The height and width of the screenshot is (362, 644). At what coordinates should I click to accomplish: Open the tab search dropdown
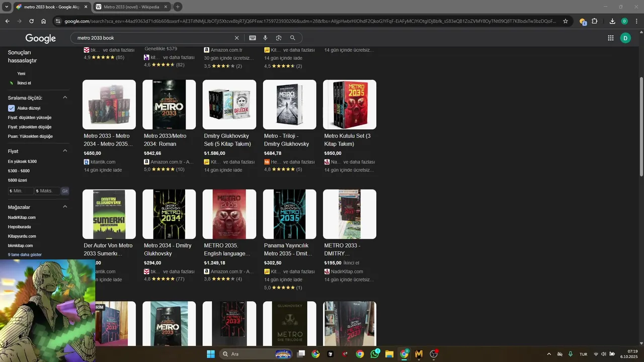7,7
